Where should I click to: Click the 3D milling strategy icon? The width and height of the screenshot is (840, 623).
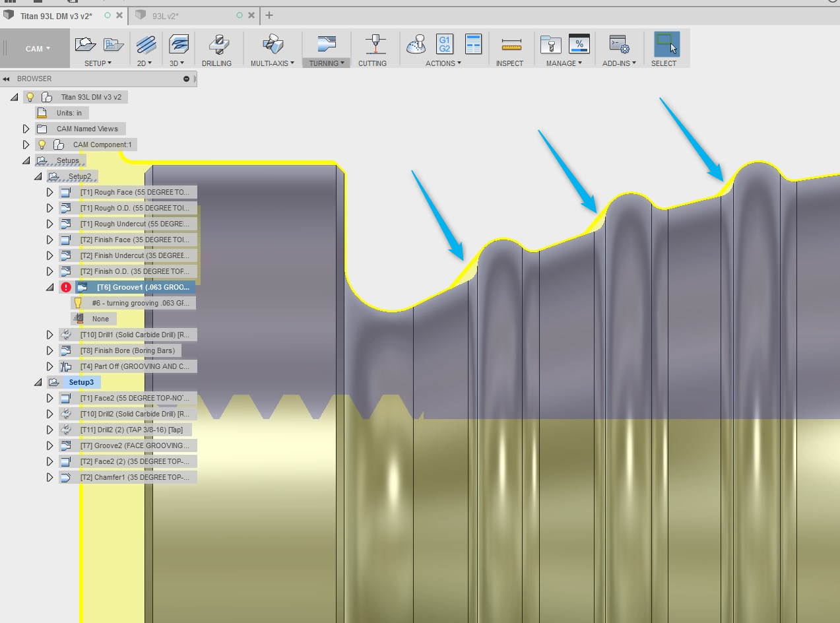(x=178, y=45)
